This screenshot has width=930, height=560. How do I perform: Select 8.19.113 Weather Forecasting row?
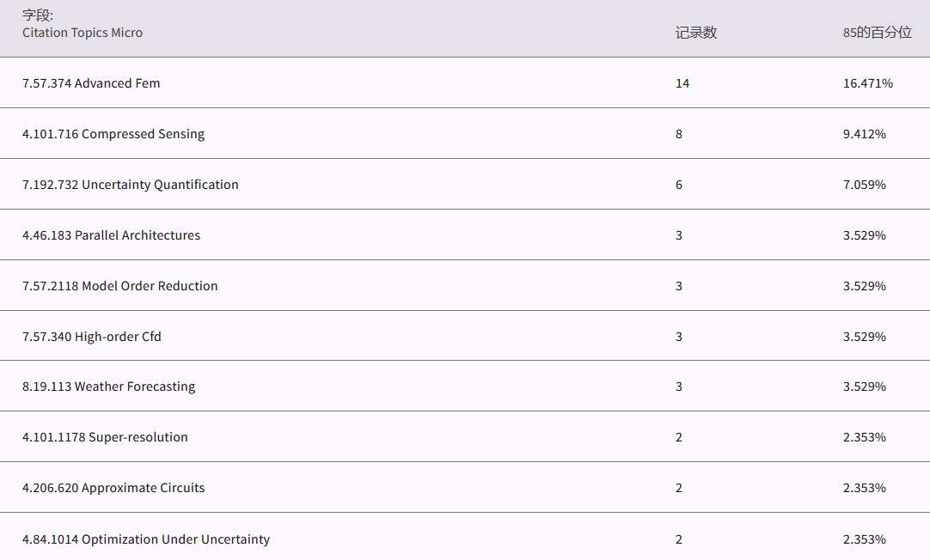coord(109,387)
